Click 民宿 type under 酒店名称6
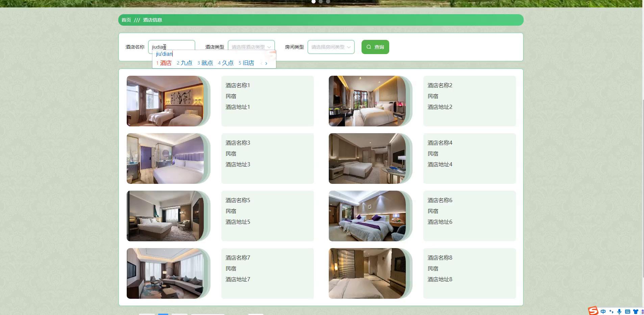644x315 pixels. 433,211
